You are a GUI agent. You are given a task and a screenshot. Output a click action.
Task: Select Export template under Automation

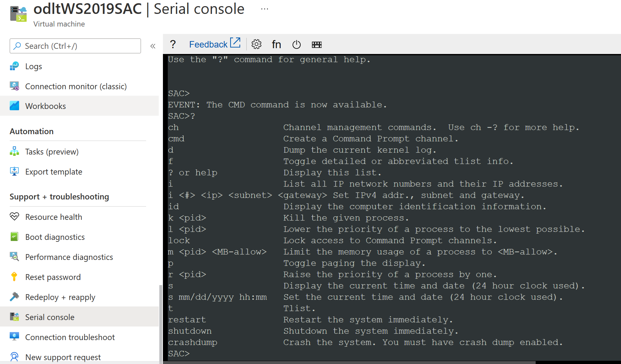pos(54,172)
